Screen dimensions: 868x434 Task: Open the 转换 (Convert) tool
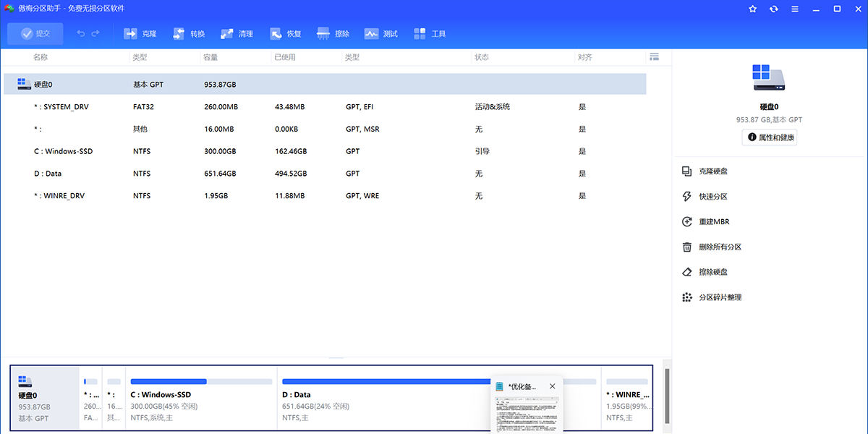pos(189,34)
